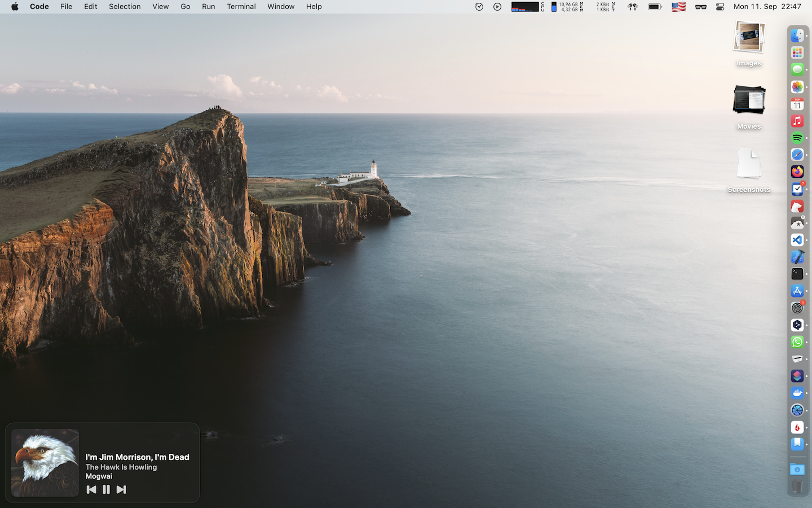Click the CPU usage graph in the menu bar
The image size is (812, 508).
pyautogui.click(x=524, y=6)
